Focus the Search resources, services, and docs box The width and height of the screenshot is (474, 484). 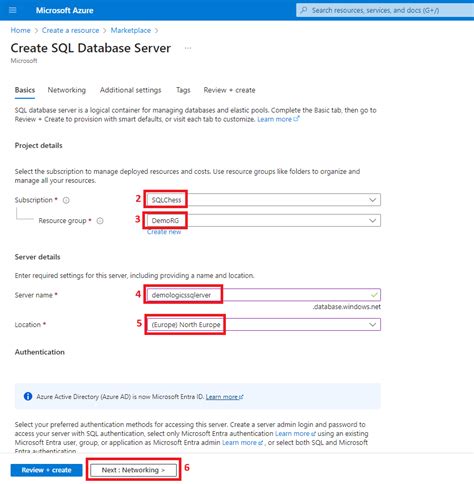click(385, 10)
